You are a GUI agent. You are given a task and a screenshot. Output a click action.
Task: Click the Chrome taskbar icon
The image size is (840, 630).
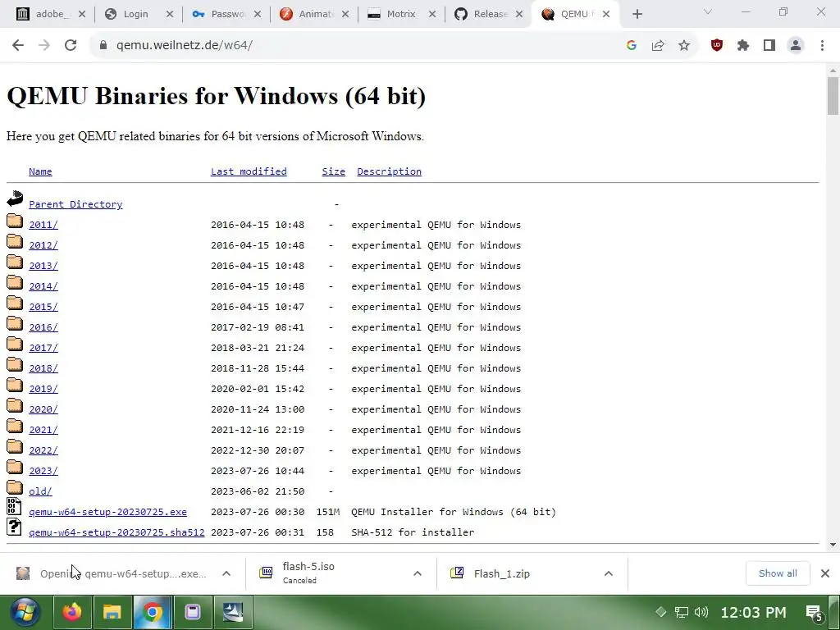click(x=152, y=612)
